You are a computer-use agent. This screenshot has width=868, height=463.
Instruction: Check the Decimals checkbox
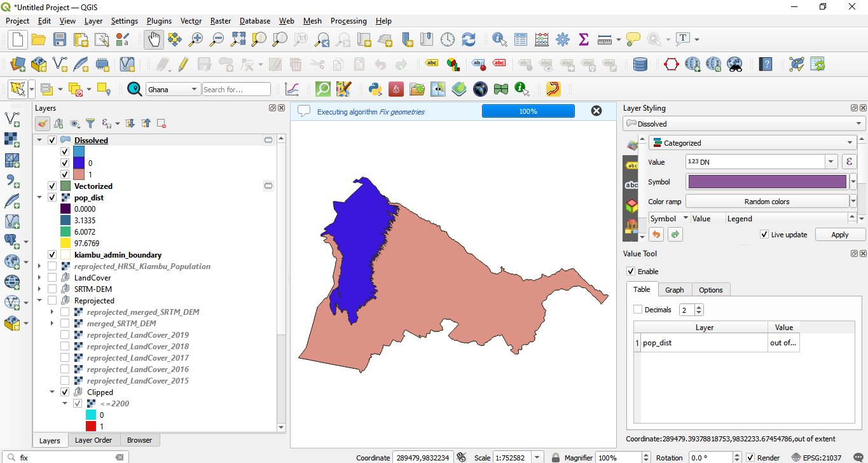point(638,310)
